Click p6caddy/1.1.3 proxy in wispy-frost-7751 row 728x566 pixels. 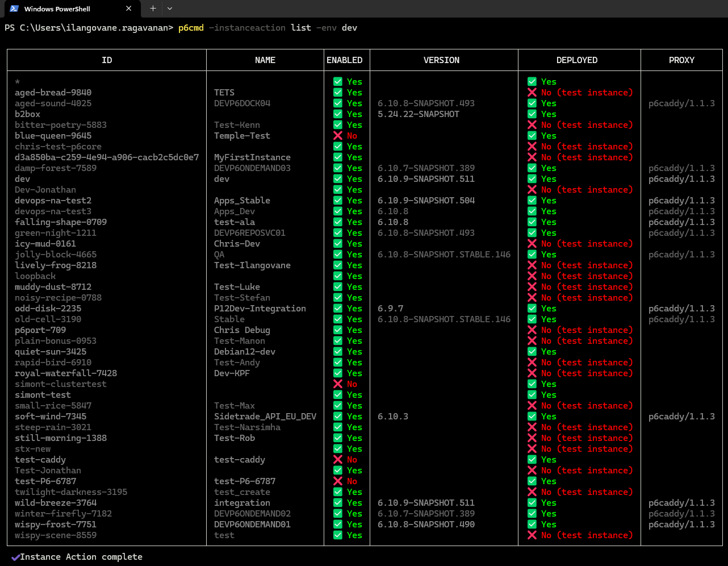tap(681, 525)
